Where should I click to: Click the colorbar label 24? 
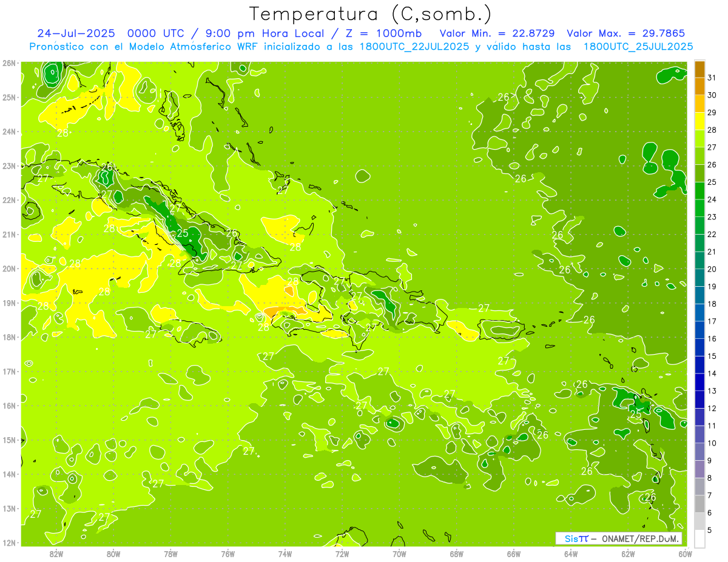pos(712,199)
